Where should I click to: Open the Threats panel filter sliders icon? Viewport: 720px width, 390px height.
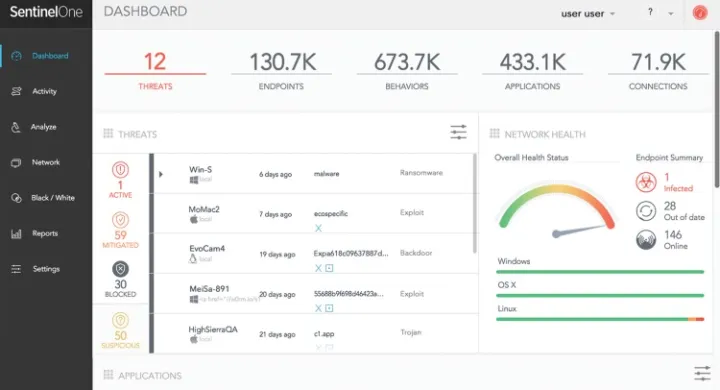(458, 132)
